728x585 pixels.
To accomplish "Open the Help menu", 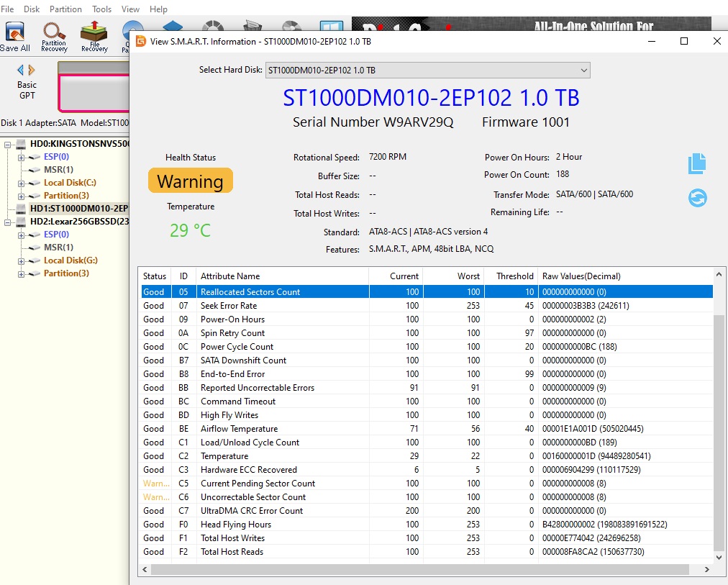I will (x=158, y=9).
